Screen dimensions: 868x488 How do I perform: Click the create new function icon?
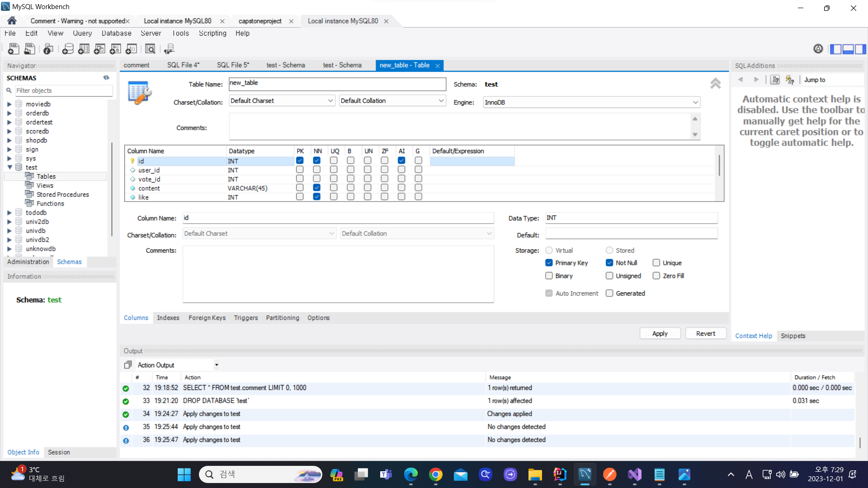(x=131, y=49)
